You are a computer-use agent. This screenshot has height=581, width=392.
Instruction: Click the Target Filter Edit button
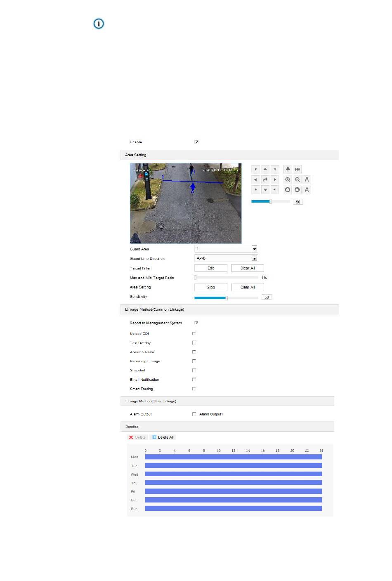(x=210, y=268)
